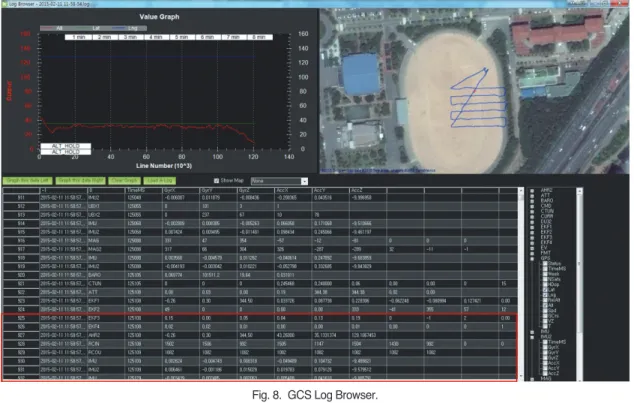Click the AccZ column header
The height and width of the screenshot is (403, 634).
[368, 190]
